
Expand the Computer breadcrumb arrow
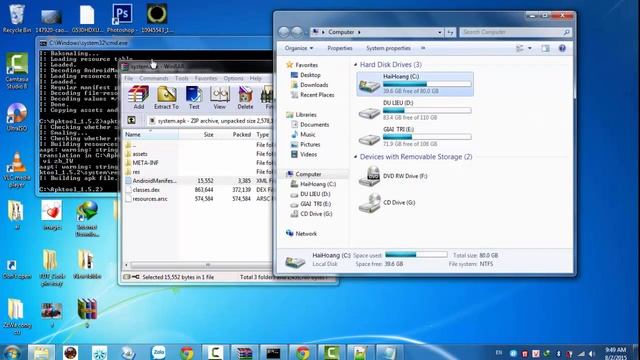[x=359, y=32]
